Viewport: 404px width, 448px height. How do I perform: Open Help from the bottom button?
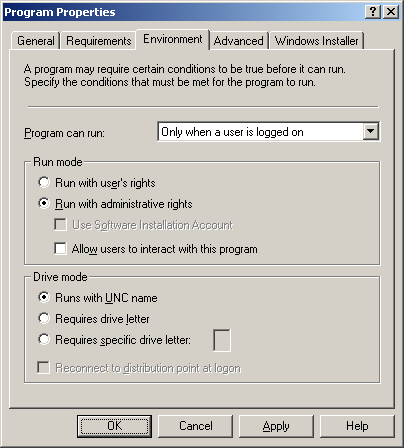click(x=357, y=426)
